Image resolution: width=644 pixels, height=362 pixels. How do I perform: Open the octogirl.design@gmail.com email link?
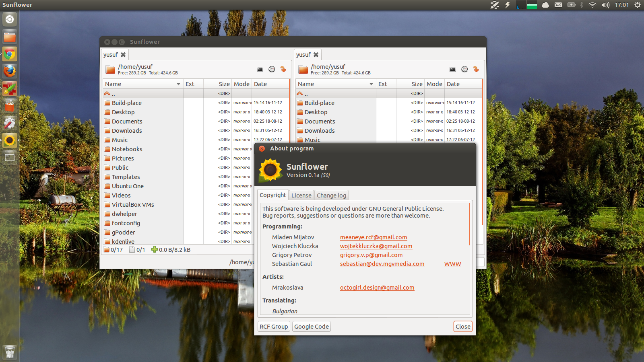[377, 288]
